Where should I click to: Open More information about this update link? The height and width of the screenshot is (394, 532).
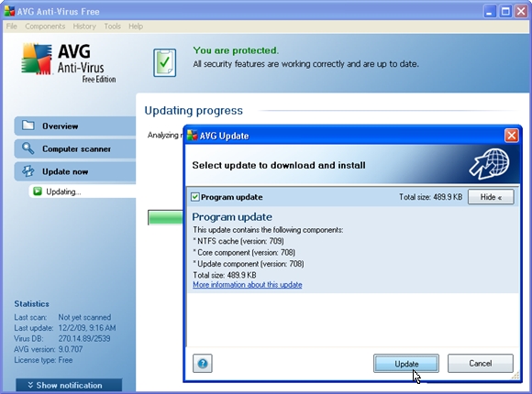(248, 285)
